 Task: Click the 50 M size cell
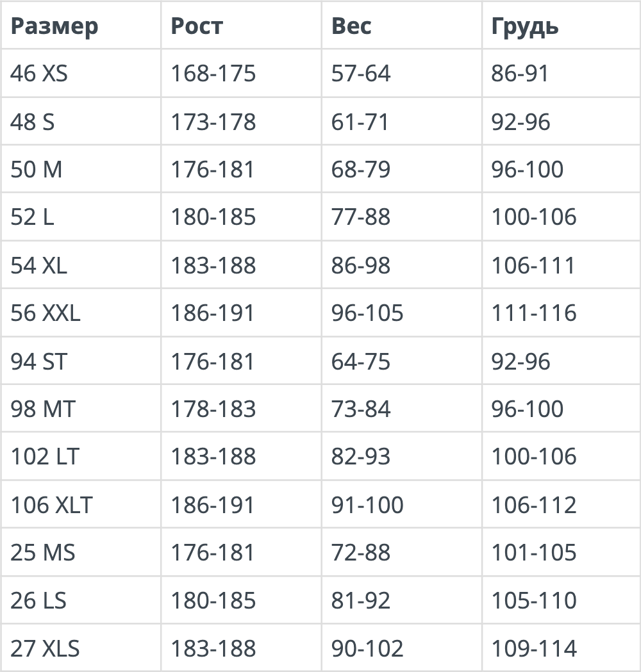pyautogui.click(x=37, y=170)
